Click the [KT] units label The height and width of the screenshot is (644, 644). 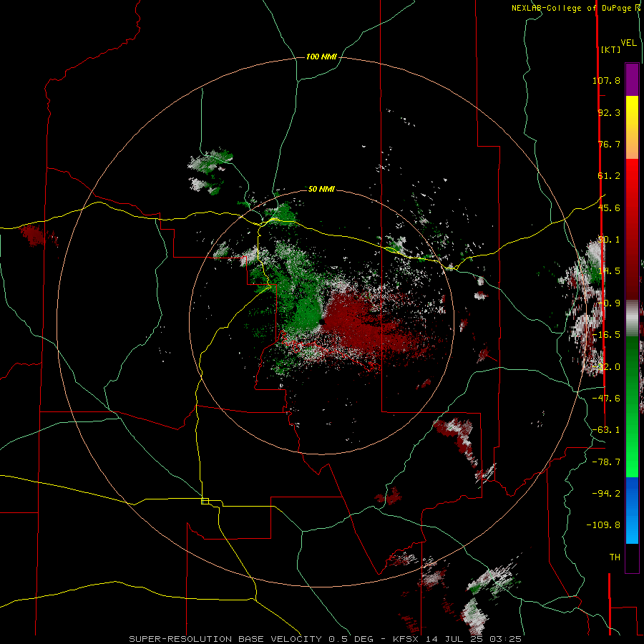[611, 49]
